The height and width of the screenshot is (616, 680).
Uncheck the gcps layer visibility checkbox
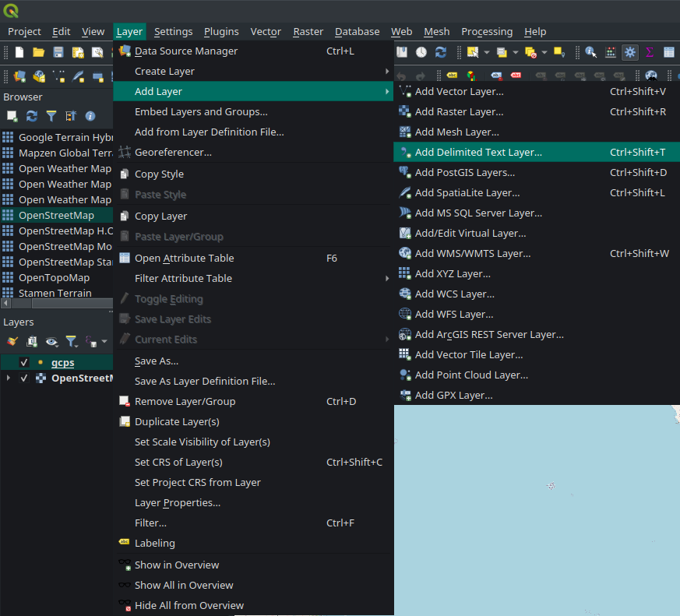24,363
